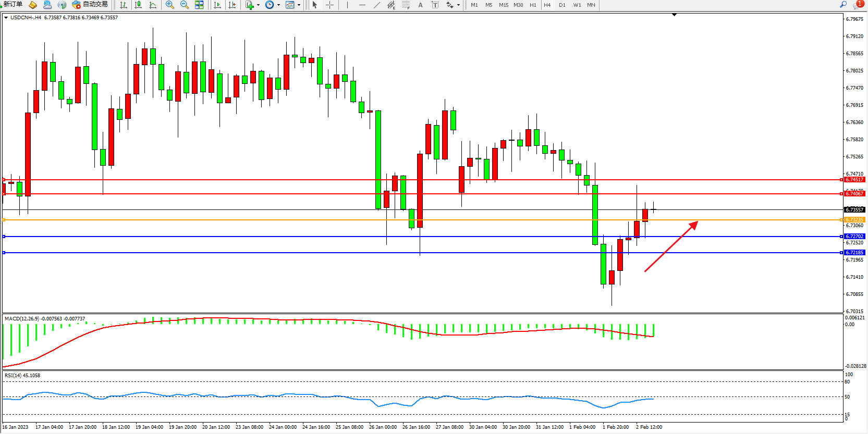Toggle the AutoTrading (自动交易) button
This screenshot has width=868, height=434.
click(90, 5)
